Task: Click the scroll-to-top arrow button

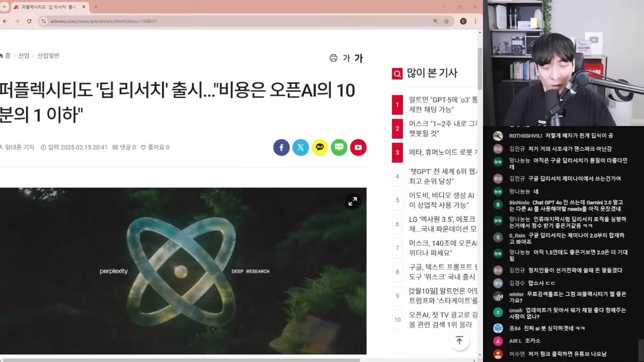Action: (460, 340)
